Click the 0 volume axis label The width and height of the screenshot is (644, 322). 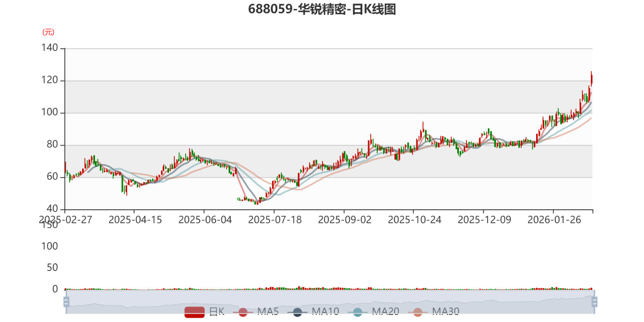click(55, 289)
